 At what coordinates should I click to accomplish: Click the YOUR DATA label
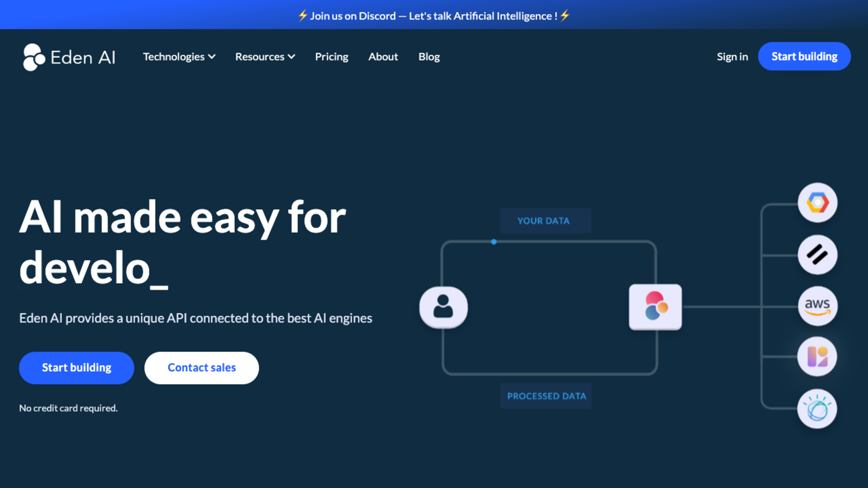tap(545, 221)
